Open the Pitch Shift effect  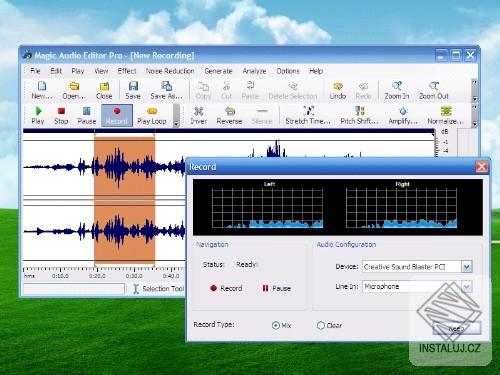pos(359,115)
